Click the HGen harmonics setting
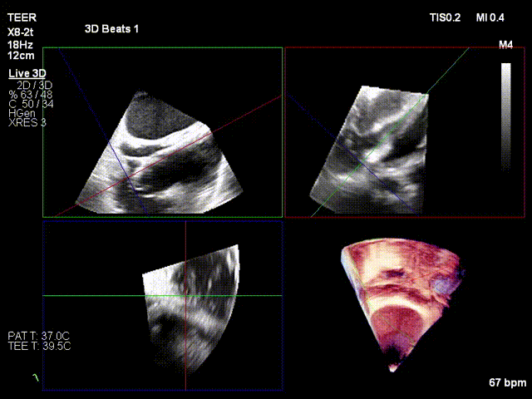 [x=22, y=113]
